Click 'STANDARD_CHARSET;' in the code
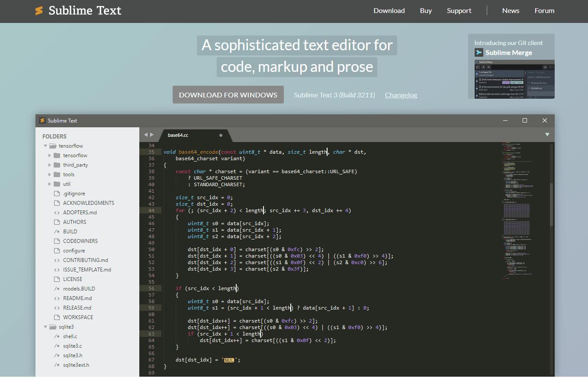 point(219,184)
